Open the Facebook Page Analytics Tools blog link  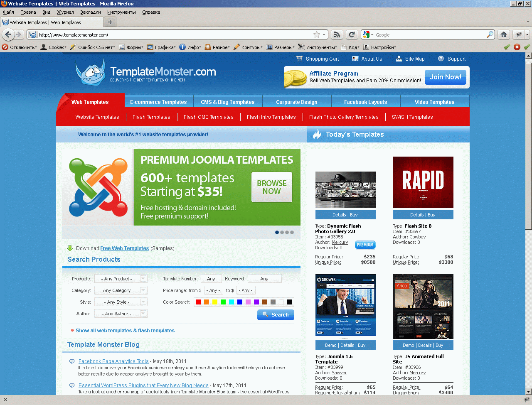tap(113, 361)
